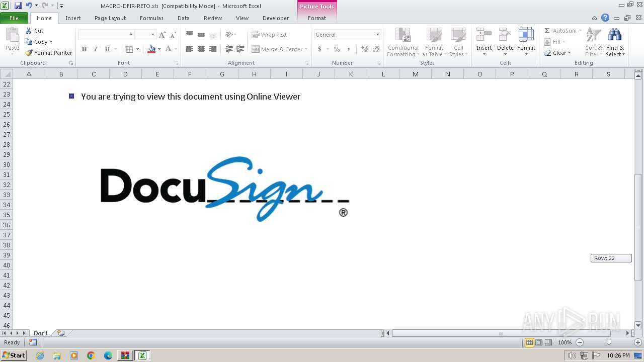Click the Orientation icon
The width and height of the screenshot is (644, 362).
[x=229, y=35]
